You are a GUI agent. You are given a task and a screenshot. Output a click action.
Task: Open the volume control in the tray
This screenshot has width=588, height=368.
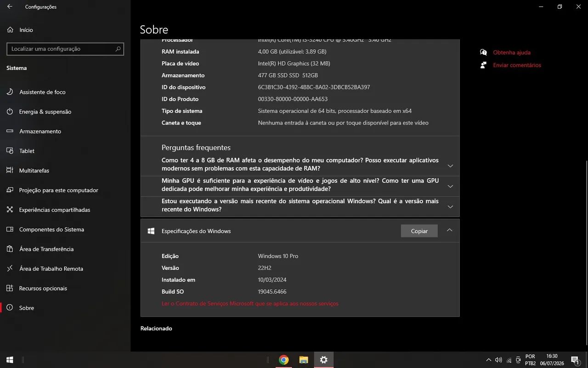coord(498,360)
